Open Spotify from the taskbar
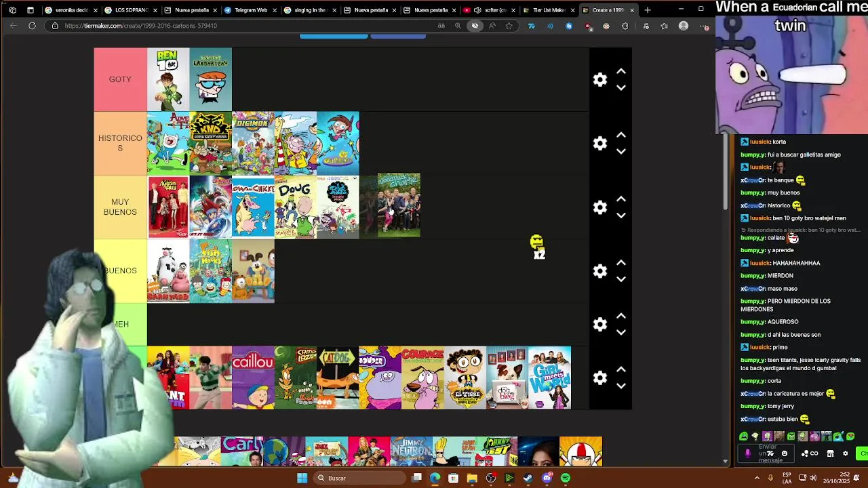Screen dimensions: 868x488 coord(565,478)
